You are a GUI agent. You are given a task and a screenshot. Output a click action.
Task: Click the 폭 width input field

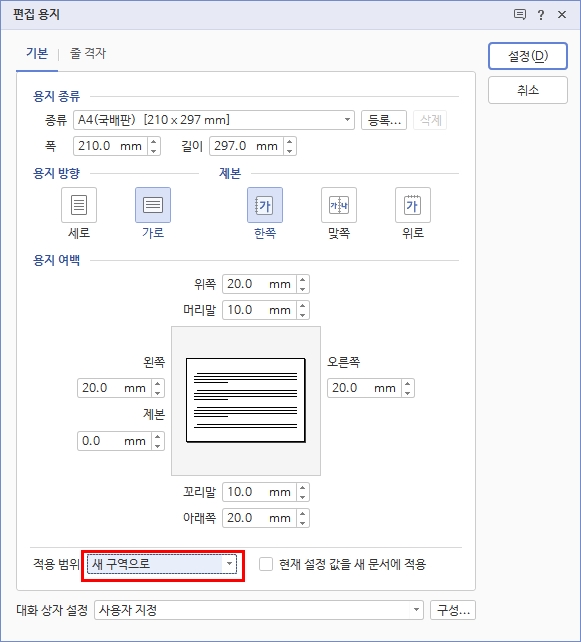(x=111, y=146)
